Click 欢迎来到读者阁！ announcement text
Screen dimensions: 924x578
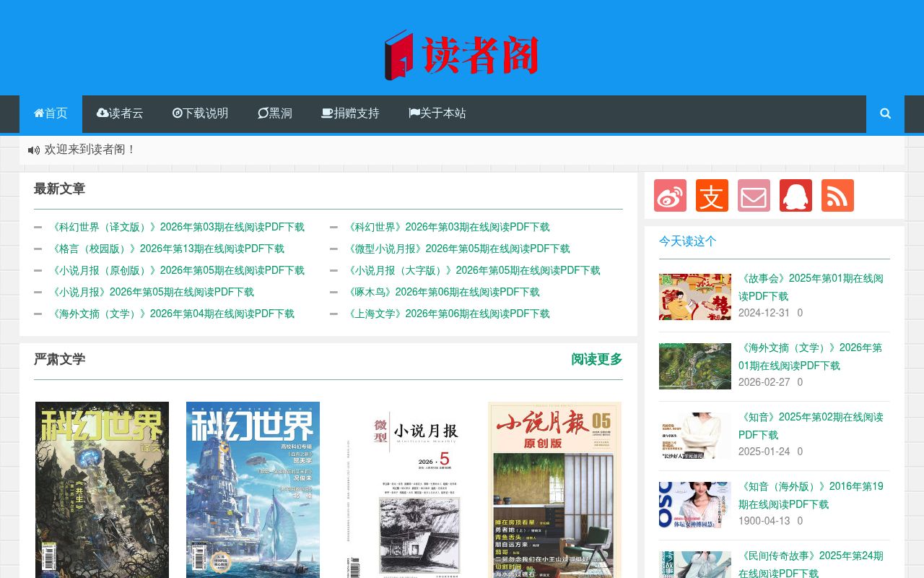tap(90, 150)
